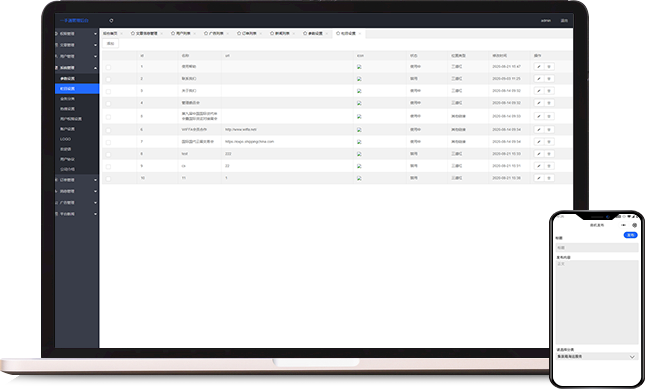The height and width of the screenshot is (389, 647).
Task: Click the refresh icon in the dark top header
Action: tap(111, 20)
